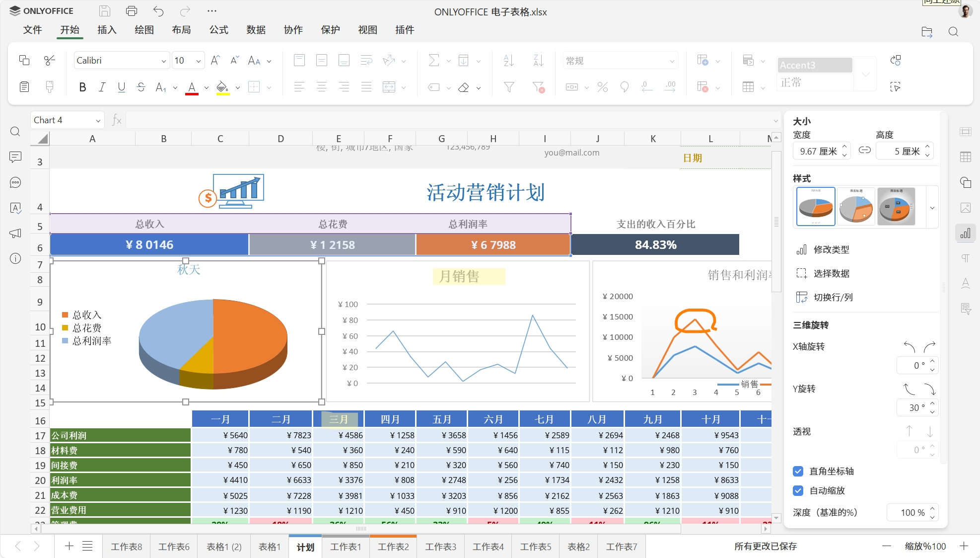Click the Cut scissors icon
This screenshot has height=558, width=980.
[49, 60]
